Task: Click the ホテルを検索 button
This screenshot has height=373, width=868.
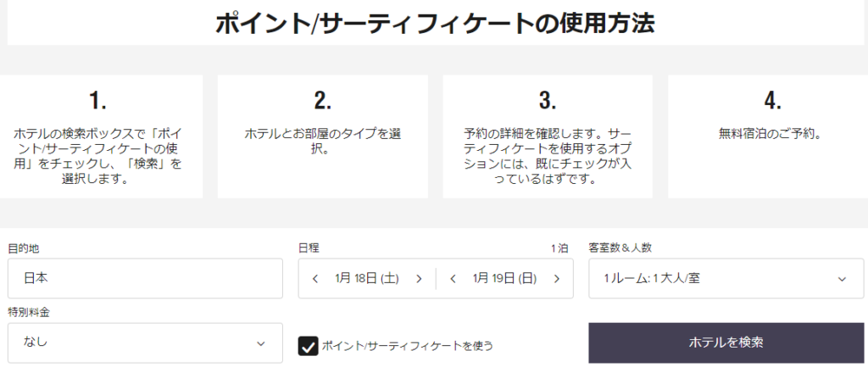Action: pos(726,342)
